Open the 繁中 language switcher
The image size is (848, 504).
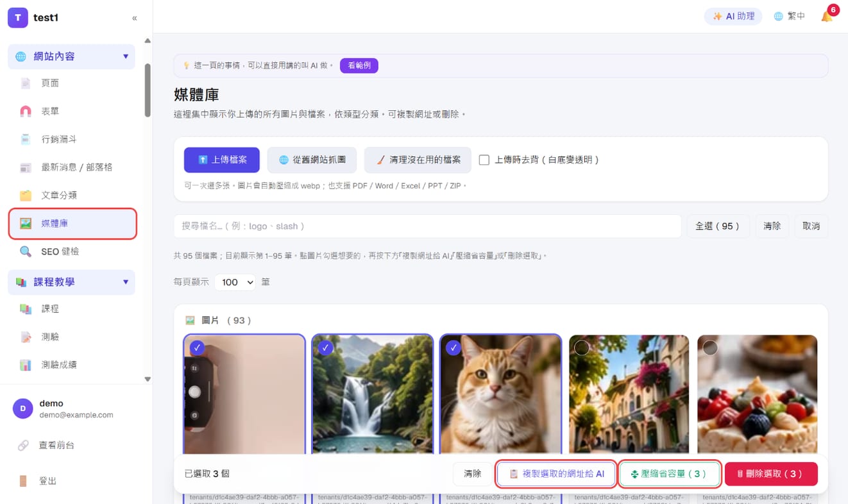pos(790,16)
